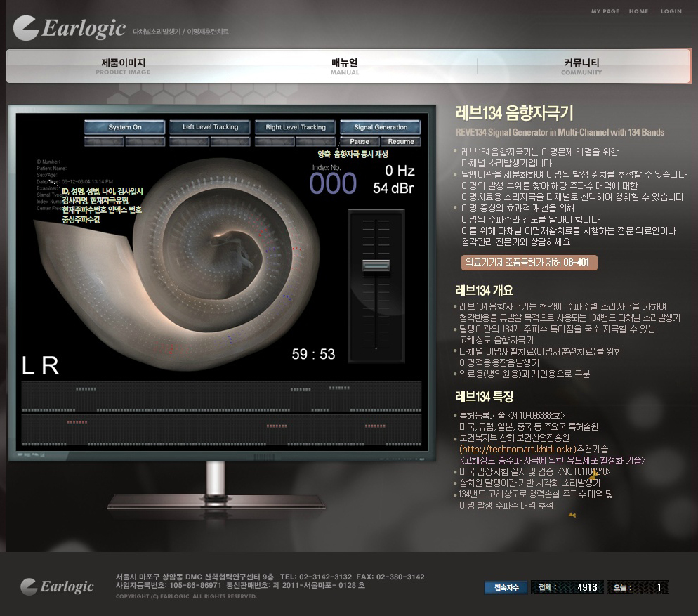Click today's visitor count 전체 오늘 1

638,587
